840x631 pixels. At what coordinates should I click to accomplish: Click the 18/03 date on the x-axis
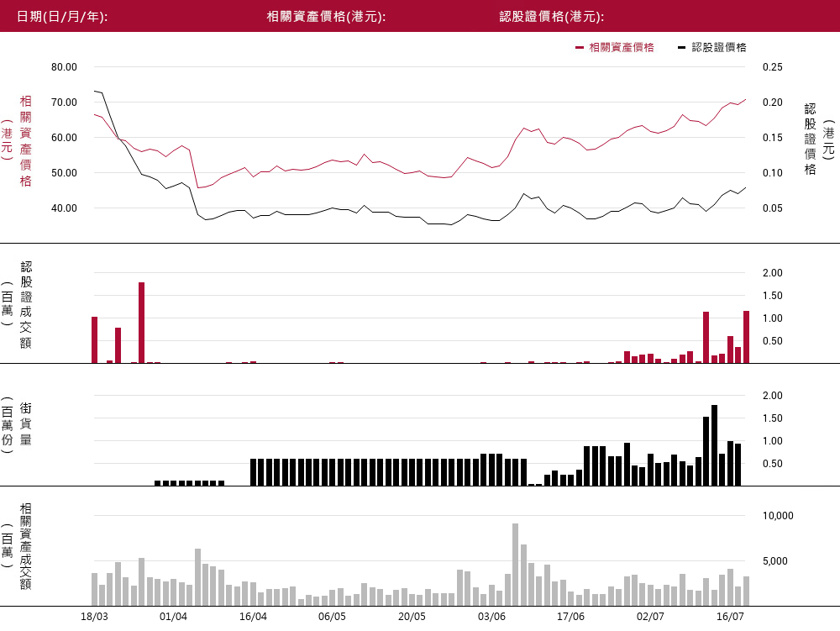point(94,617)
